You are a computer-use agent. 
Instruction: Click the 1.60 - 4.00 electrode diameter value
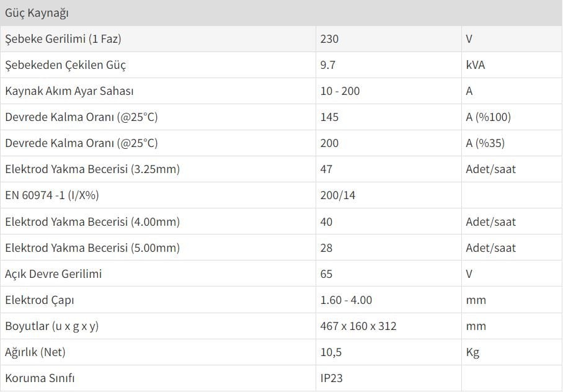[346, 300]
